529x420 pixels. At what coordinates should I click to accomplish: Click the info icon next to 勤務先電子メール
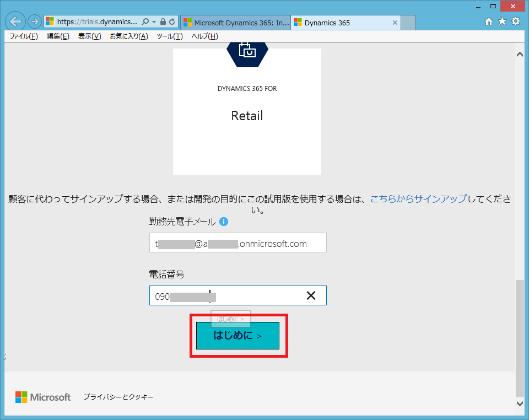224,222
